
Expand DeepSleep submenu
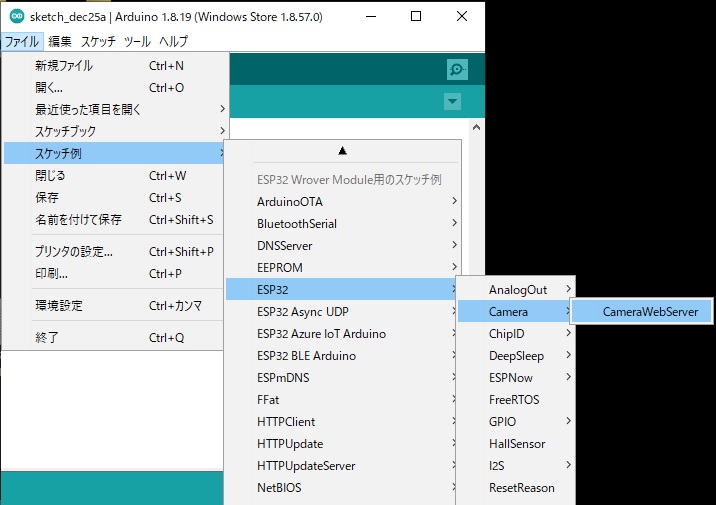(516, 356)
